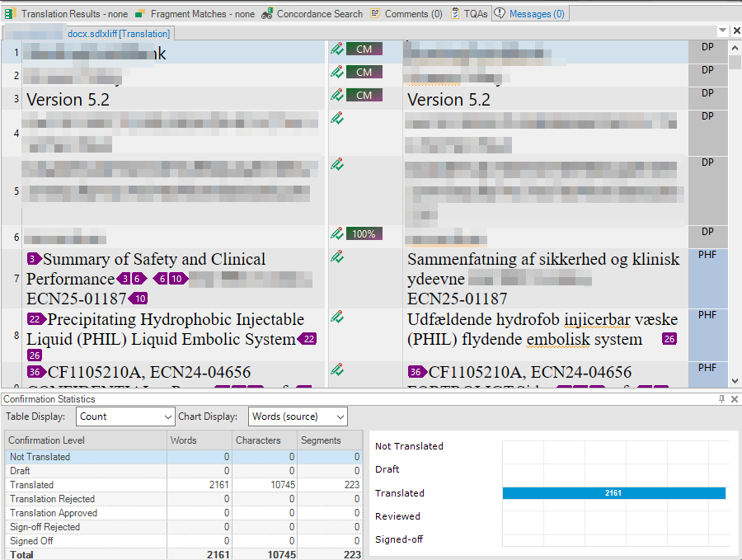Image resolution: width=742 pixels, height=560 pixels.
Task: Click the Comments notepad icon
Action: 375,14
